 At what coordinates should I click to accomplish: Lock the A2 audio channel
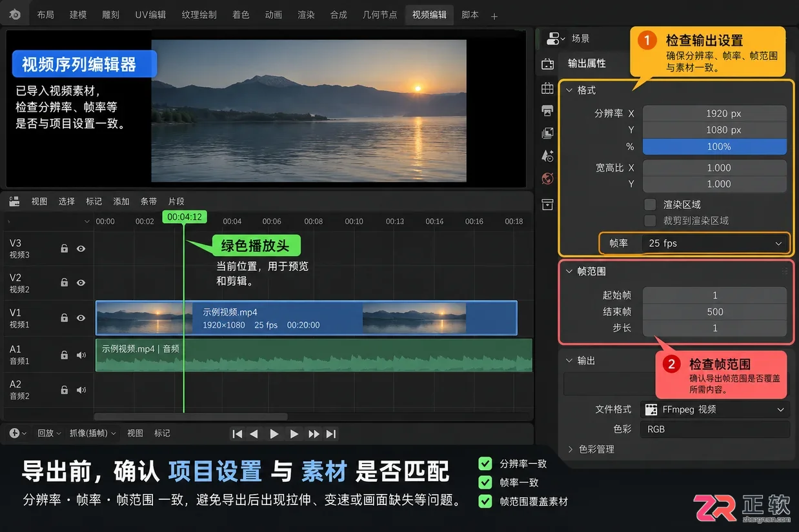pos(64,389)
